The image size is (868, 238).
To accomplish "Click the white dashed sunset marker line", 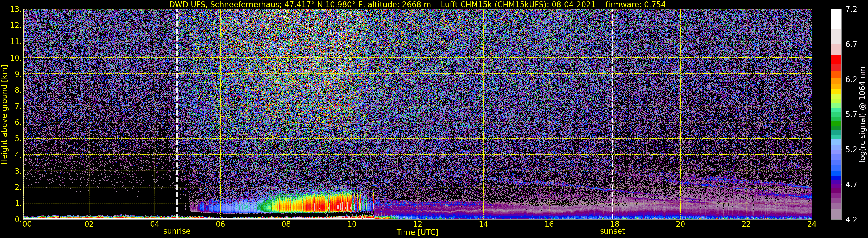I will (612, 114).
